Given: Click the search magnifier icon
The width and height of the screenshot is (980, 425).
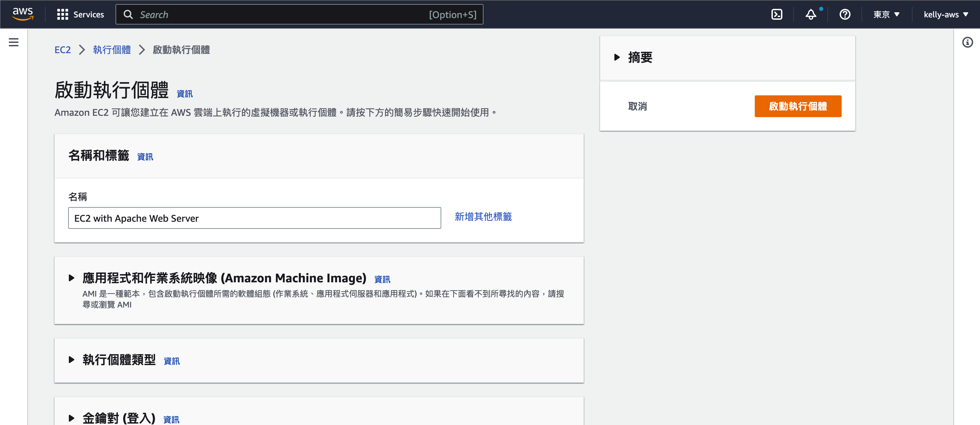Looking at the screenshot, I should (128, 14).
